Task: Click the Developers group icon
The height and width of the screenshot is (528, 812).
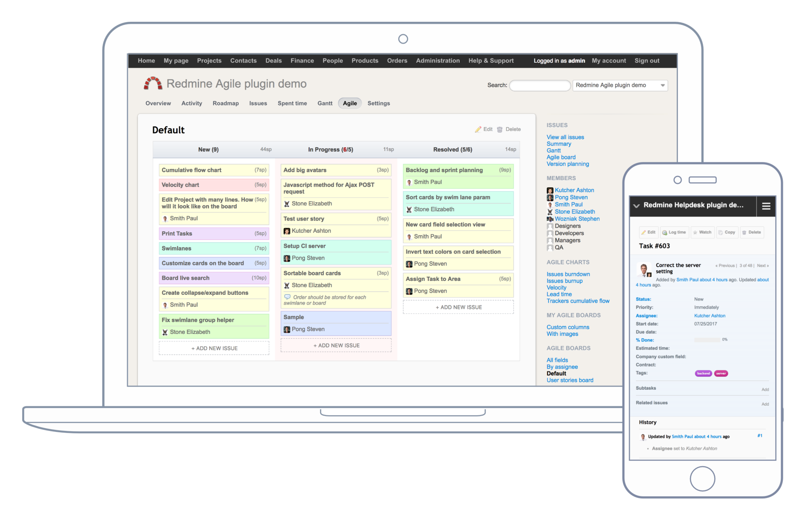Action: 550,233
